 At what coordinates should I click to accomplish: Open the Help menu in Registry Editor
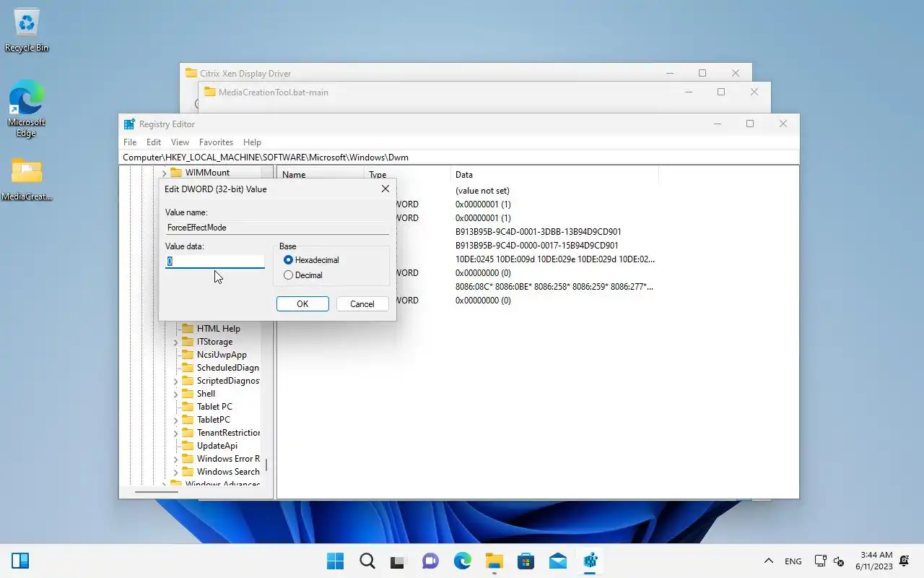click(x=252, y=142)
